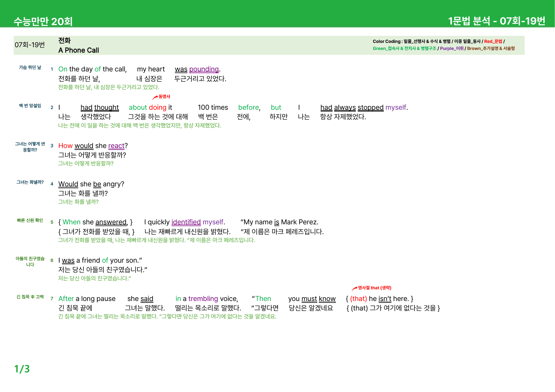Click the side note 빠른 신원 확인
The height and width of the screenshot is (392, 555).
coord(30,220)
